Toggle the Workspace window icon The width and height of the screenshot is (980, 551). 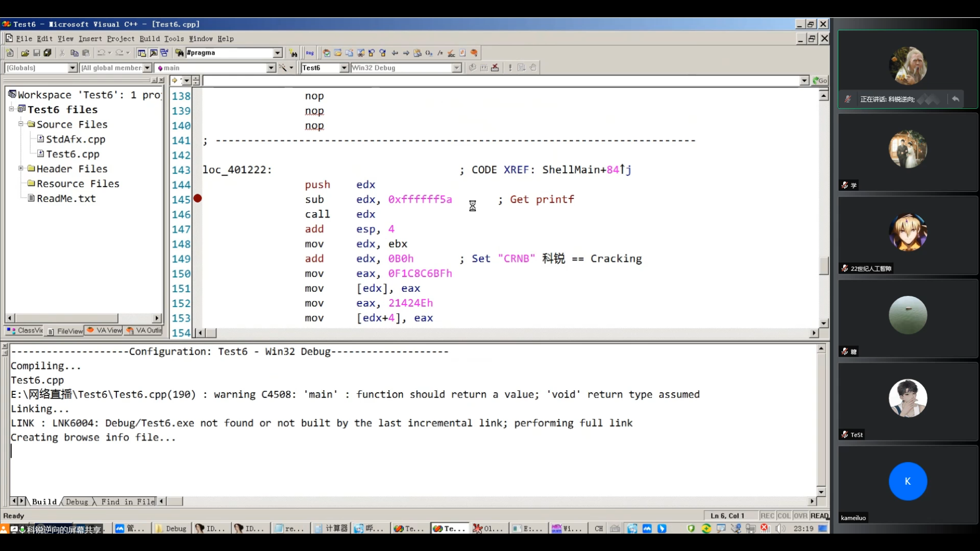(x=142, y=53)
